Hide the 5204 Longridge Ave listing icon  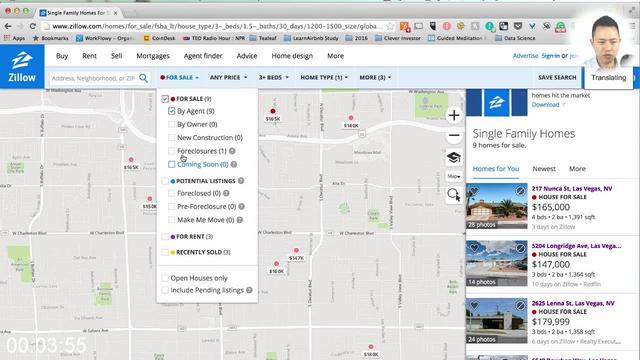[x=520, y=248]
